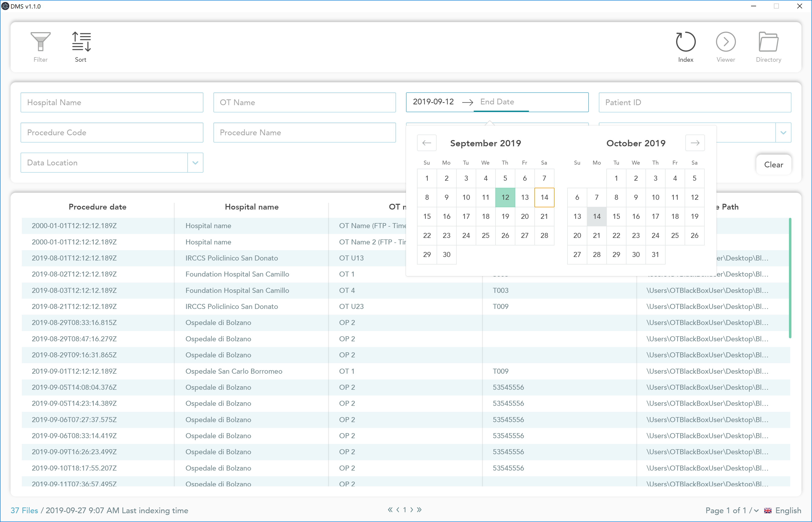This screenshot has height=522, width=812.
Task: Select September 20 in calendar
Action: point(525,216)
